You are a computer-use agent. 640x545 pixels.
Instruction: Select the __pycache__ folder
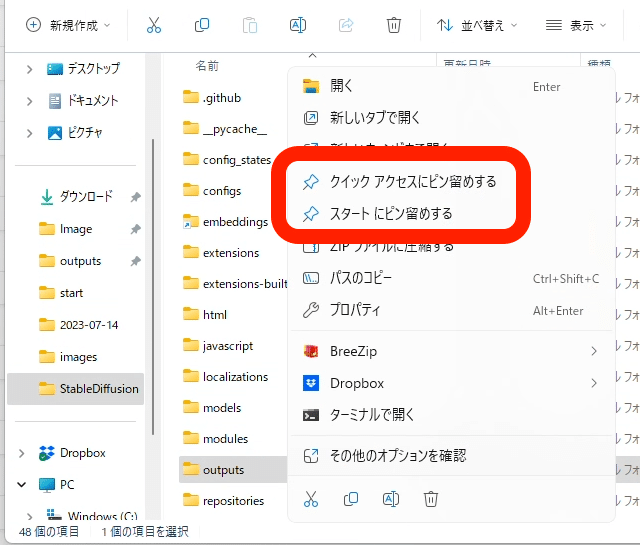click(x=225, y=129)
